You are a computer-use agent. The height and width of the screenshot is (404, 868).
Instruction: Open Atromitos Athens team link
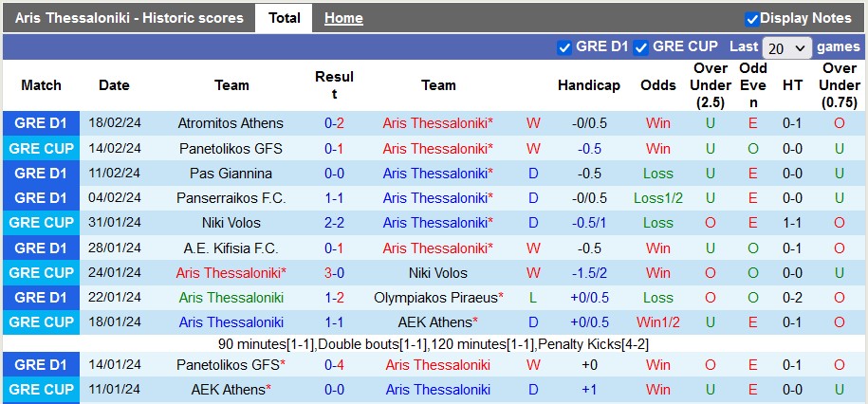(x=231, y=123)
